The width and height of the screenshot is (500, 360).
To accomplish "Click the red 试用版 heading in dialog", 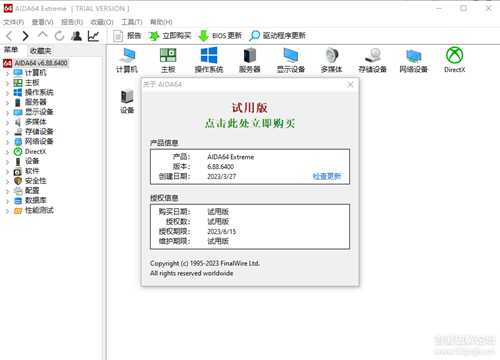I will (250, 107).
